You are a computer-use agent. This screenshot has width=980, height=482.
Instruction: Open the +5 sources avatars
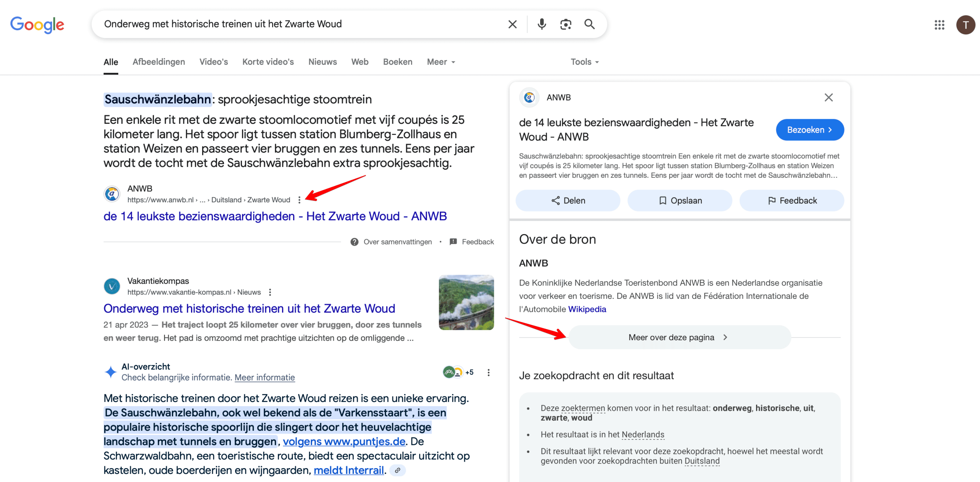tap(458, 372)
